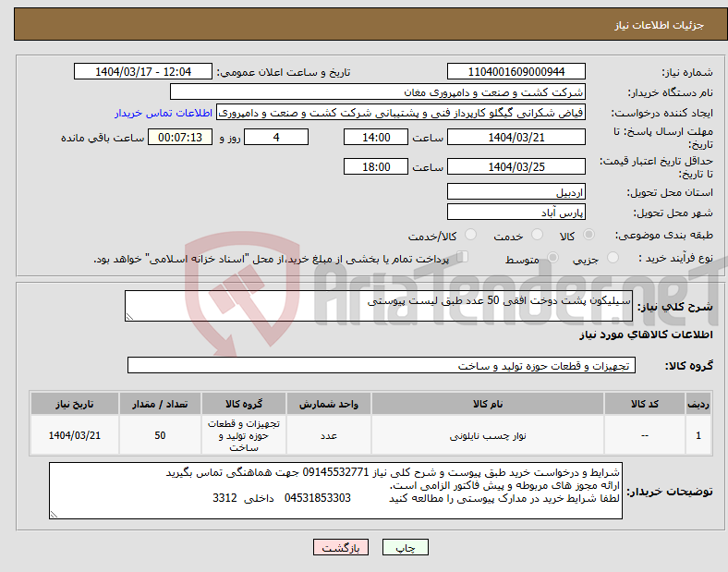Click the resize grip of description textarea

(129, 317)
